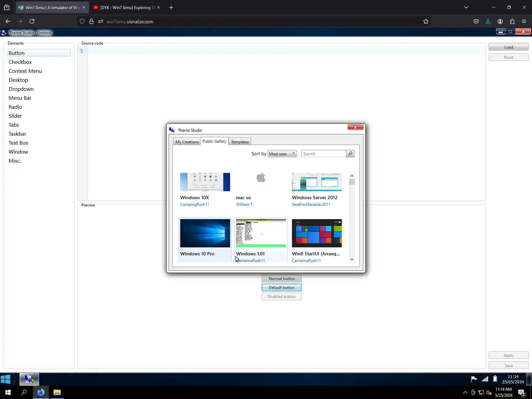532x399 pixels.
Task: Select the mac os theme thumbnail
Action: click(x=261, y=182)
